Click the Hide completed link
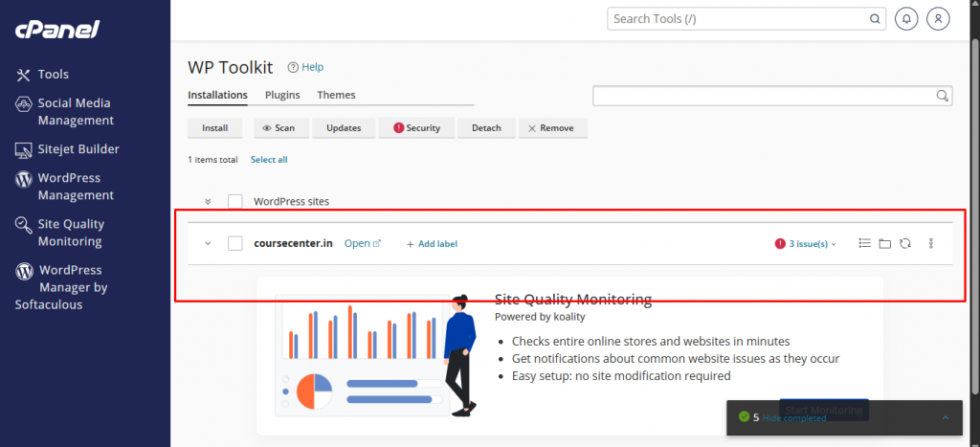980x447 pixels. (794, 417)
